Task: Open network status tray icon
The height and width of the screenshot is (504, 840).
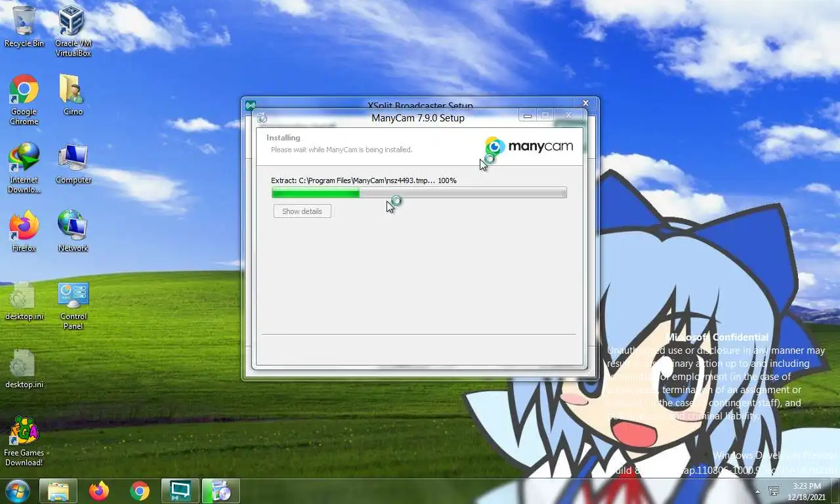Action: [774, 491]
